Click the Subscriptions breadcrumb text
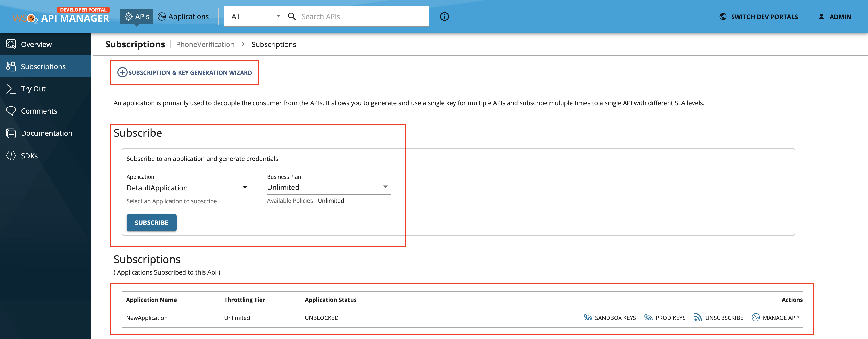Screen dimensions: 868x339 (x=274, y=44)
